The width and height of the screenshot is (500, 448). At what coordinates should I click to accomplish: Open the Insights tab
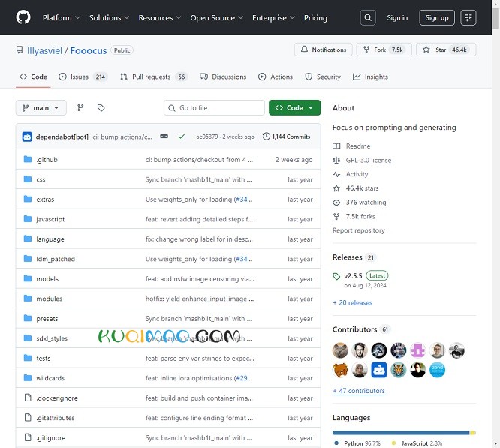tap(370, 77)
